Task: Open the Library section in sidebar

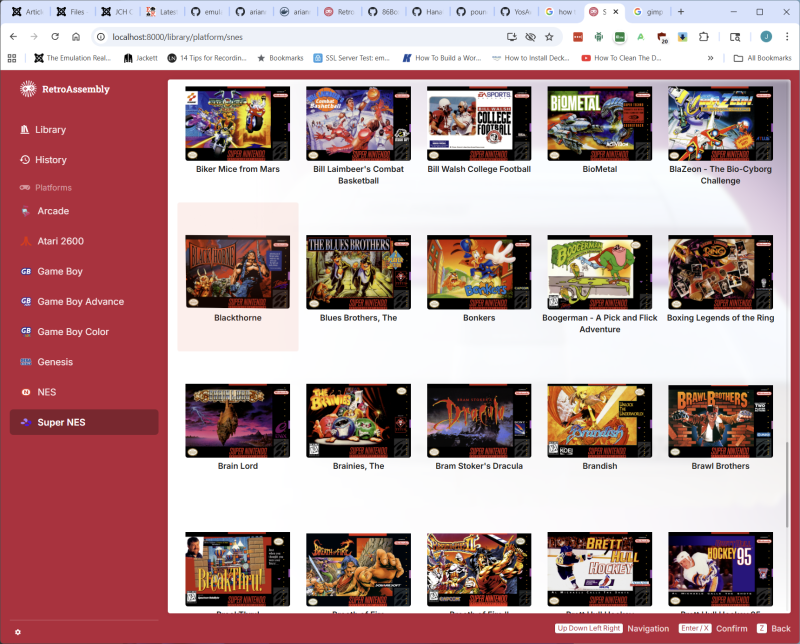Action: (x=50, y=129)
